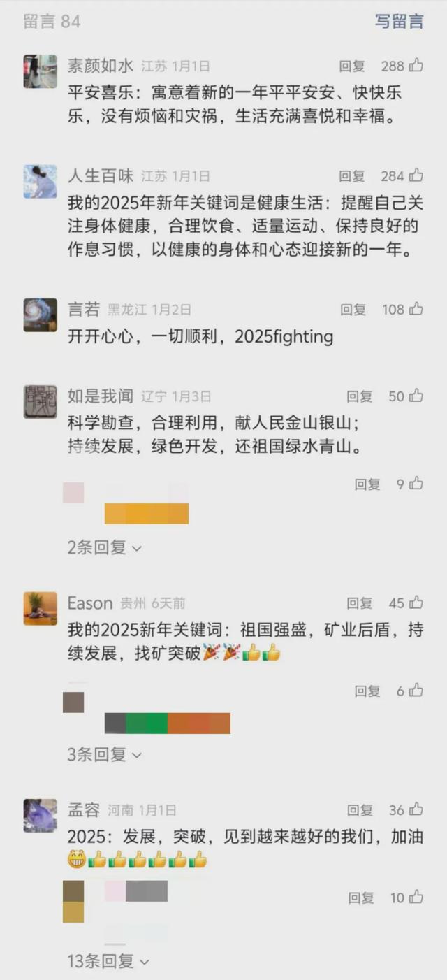Tap the like icon beside 如是我闻's 50
447x980 pixels.
pyautogui.click(x=416, y=396)
